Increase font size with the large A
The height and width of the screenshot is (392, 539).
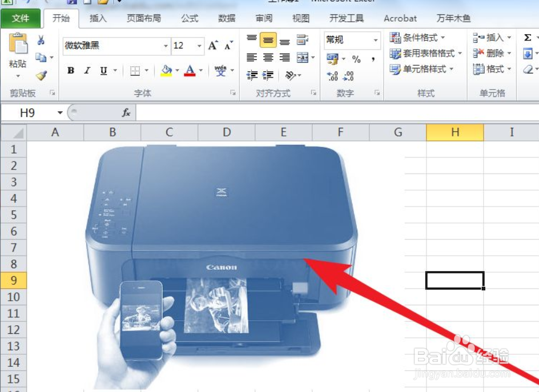(213, 45)
